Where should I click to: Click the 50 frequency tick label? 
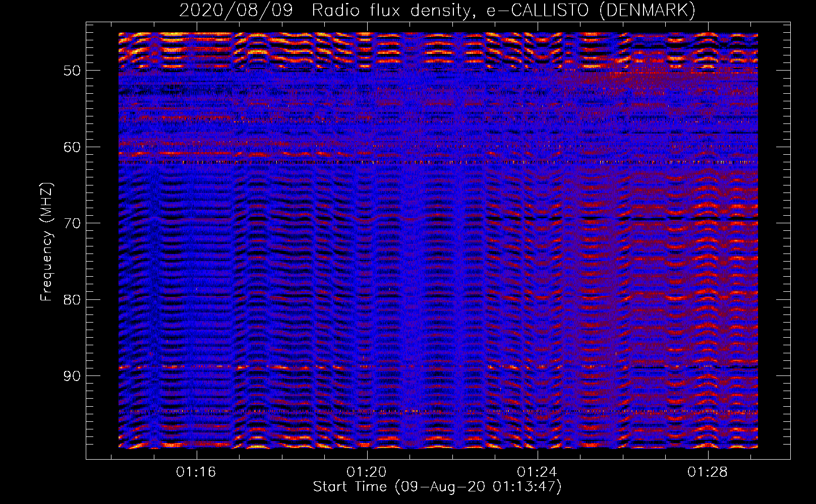(x=72, y=71)
